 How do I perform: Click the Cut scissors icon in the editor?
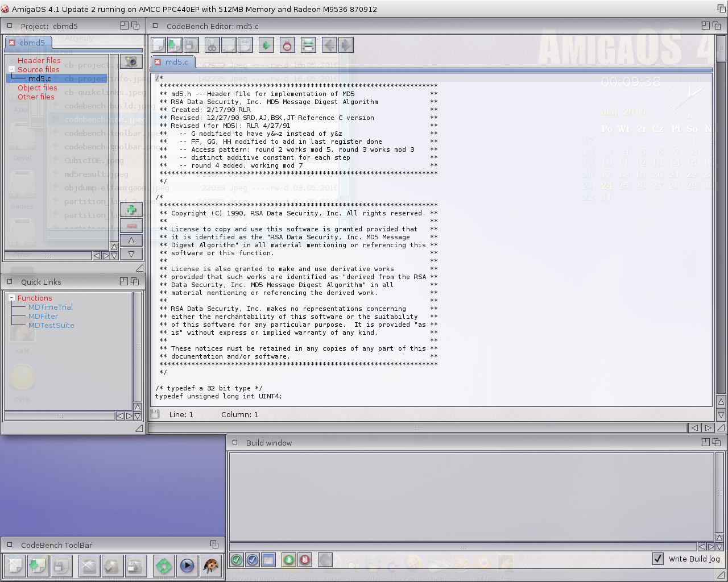coord(212,45)
